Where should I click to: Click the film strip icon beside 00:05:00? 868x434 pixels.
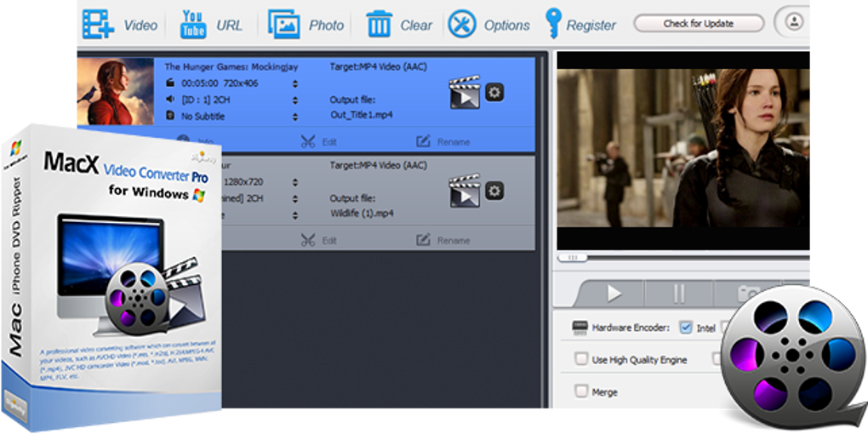point(170,83)
